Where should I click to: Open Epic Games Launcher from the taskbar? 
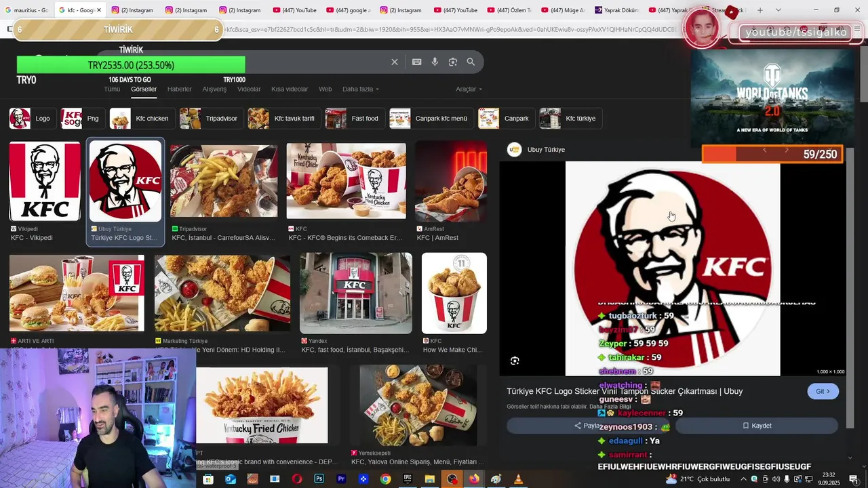pyautogui.click(x=408, y=479)
